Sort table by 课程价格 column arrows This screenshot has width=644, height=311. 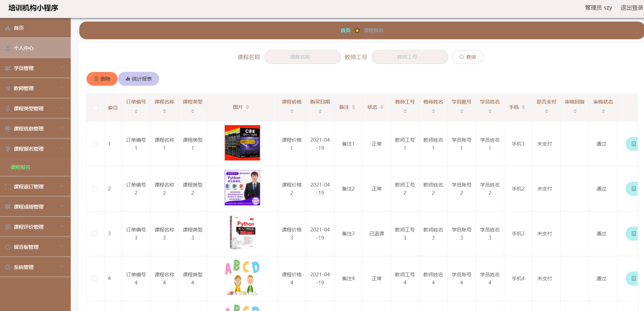click(292, 111)
